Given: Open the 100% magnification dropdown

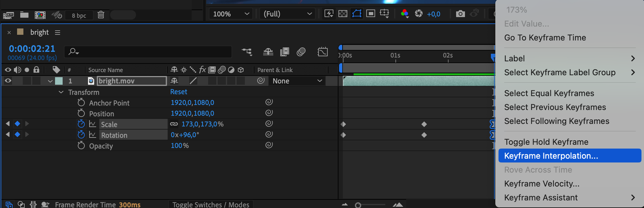Looking at the screenshot, I should click(x=231, y=14).
